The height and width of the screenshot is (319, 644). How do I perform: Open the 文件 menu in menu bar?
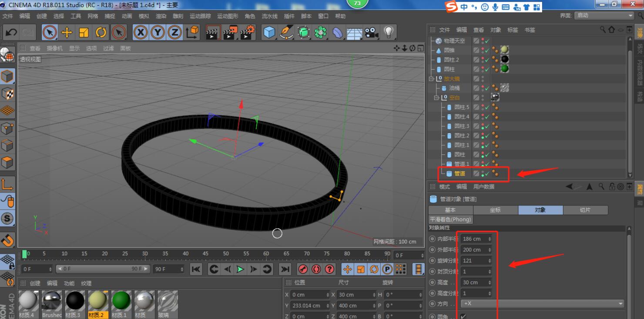coord(8,16)
